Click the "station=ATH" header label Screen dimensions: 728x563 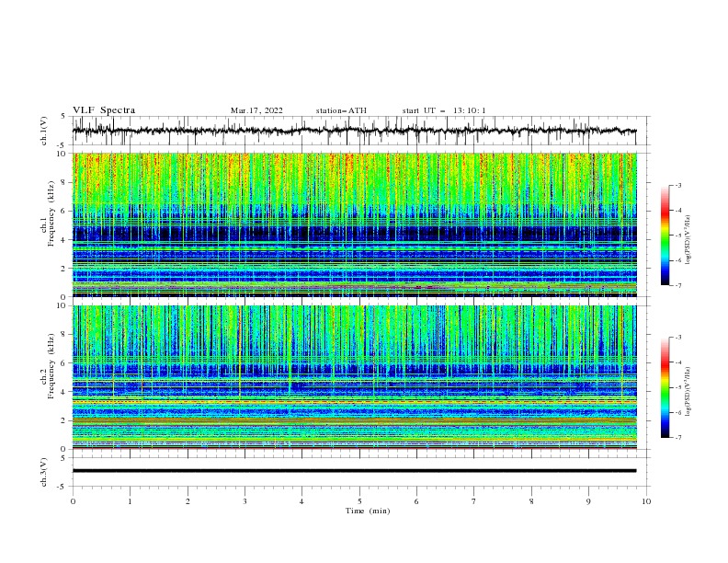341,110
